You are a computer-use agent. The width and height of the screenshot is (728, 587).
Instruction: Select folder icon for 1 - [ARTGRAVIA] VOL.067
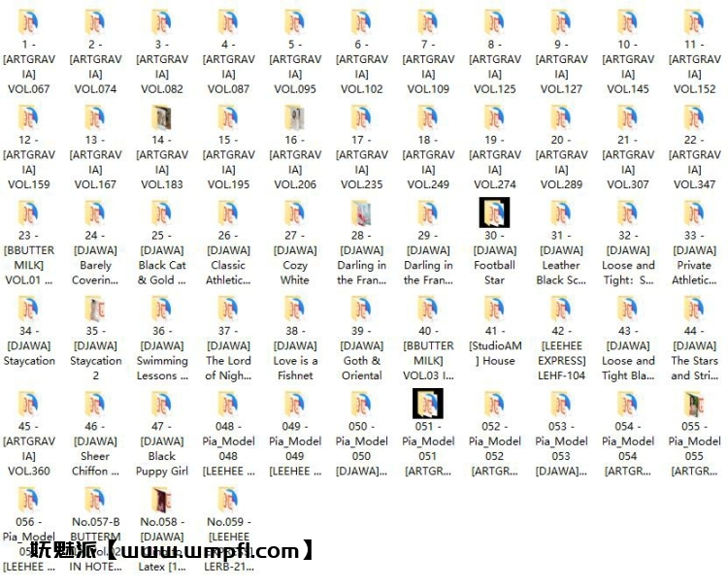[29, 21]
